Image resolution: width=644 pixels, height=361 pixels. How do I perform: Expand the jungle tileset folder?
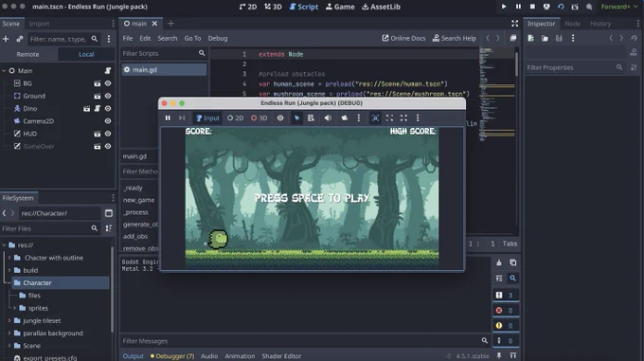click(x=9, y=320)
